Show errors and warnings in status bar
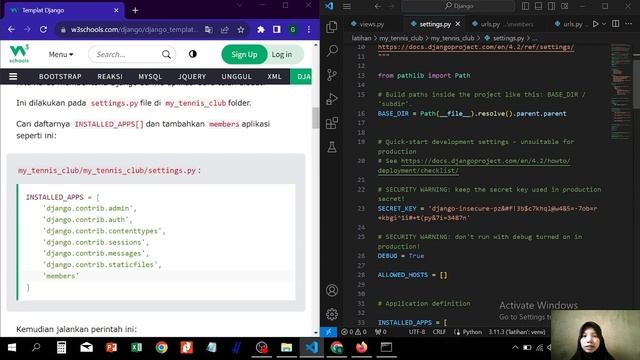The height and width of the screenshot is (360, 640). point(353,332)
